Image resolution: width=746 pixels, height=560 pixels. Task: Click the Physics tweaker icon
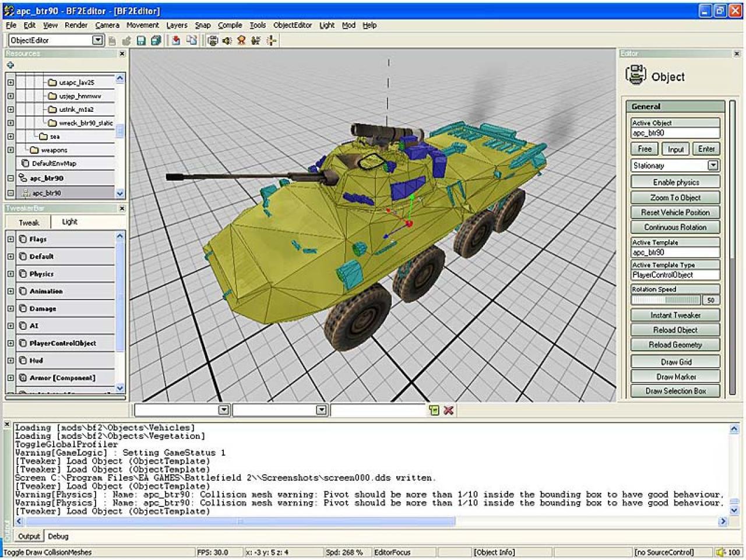tap(23, 274)
